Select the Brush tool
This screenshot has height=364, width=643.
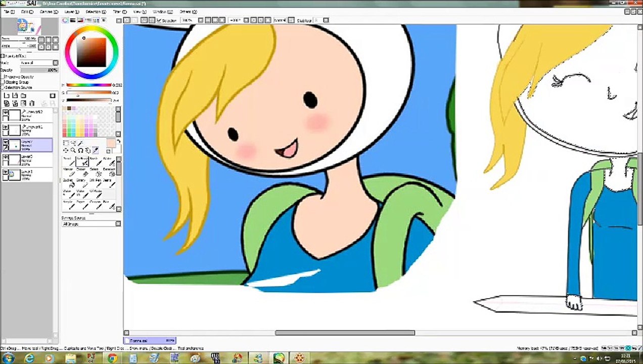96,162
